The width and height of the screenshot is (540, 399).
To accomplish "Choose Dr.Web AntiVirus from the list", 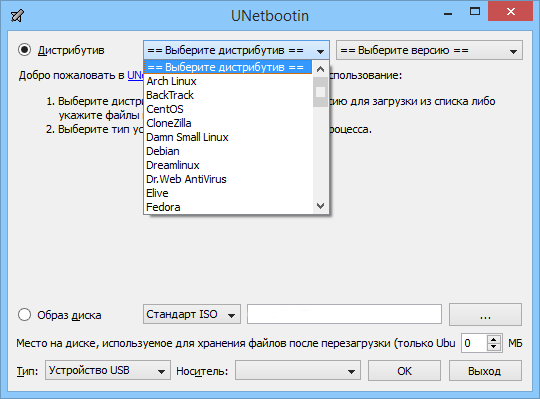I will (228, 179).
